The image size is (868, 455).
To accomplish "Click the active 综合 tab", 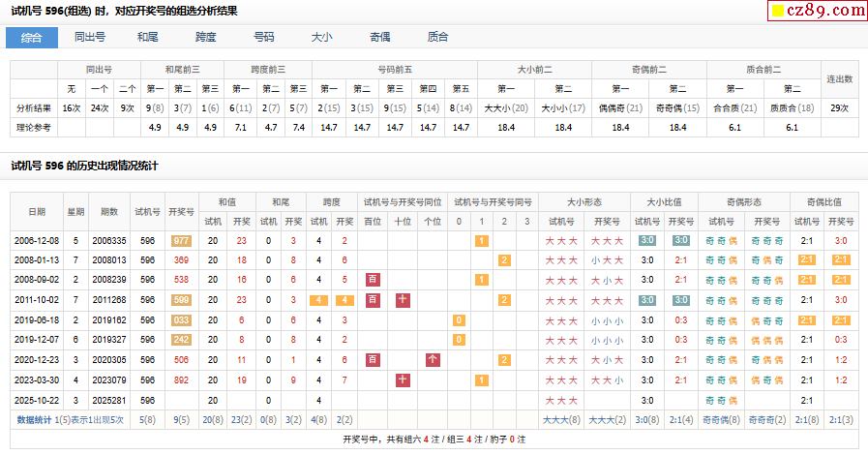I will tap(32, 38).
